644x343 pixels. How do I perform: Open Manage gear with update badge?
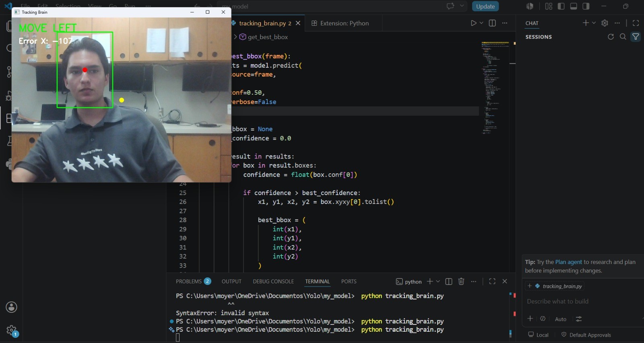[12, 331]
